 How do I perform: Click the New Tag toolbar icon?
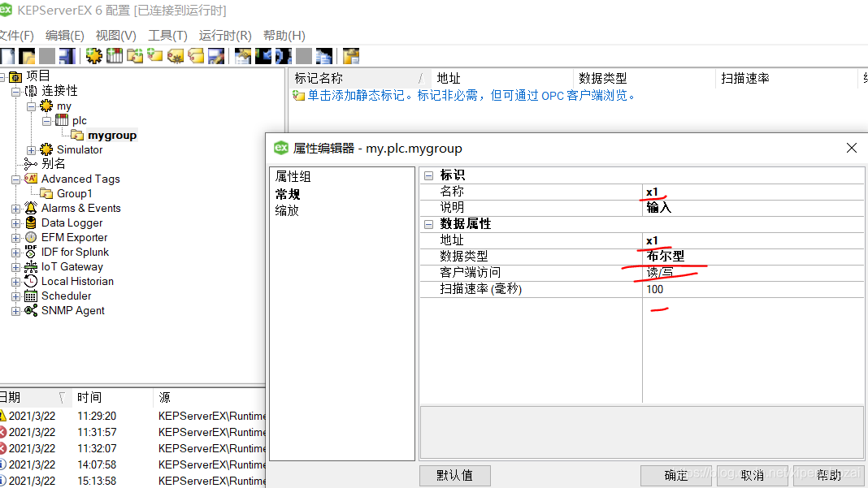pyautogui.click(x=155, y=56)
